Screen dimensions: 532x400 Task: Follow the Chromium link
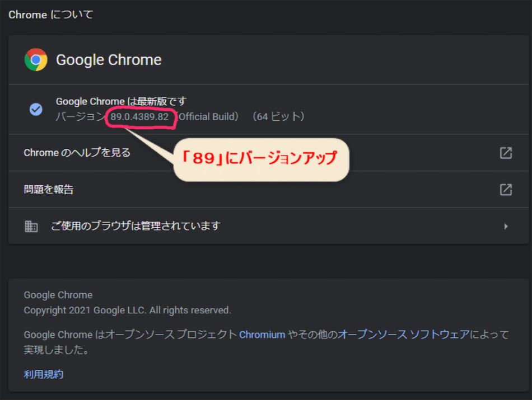point(262,335)
